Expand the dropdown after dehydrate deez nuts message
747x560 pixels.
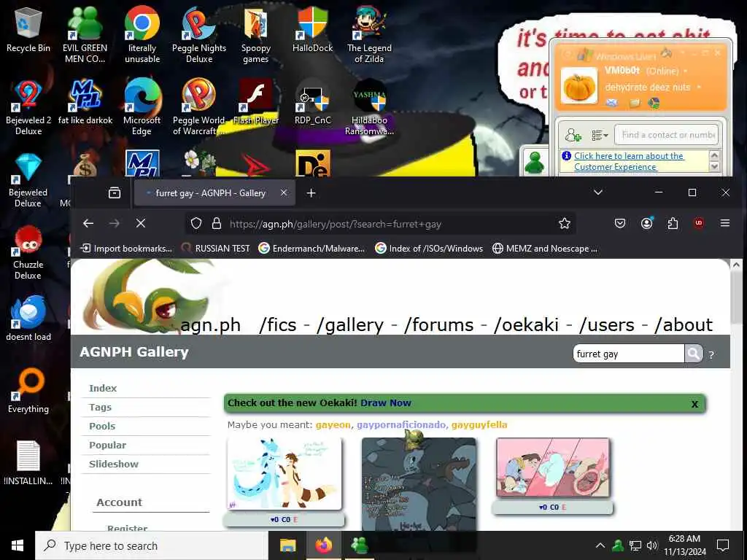pyautogui.click(x=699, y=87)
